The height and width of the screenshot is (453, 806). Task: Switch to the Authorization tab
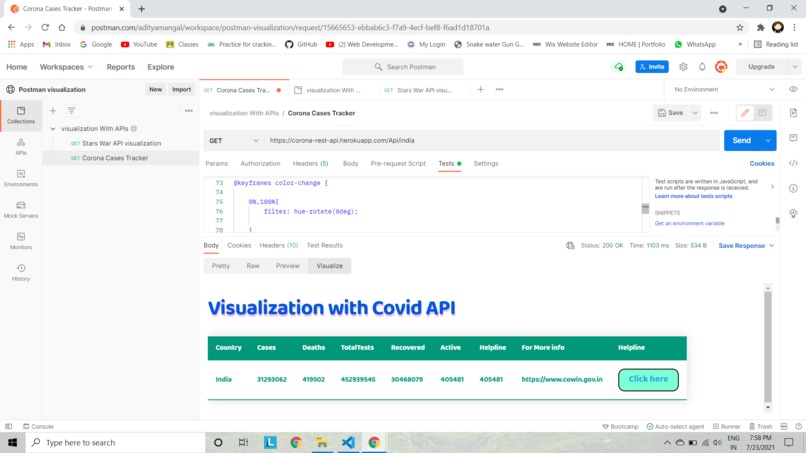pyautogui.click(x=260, y=164)
